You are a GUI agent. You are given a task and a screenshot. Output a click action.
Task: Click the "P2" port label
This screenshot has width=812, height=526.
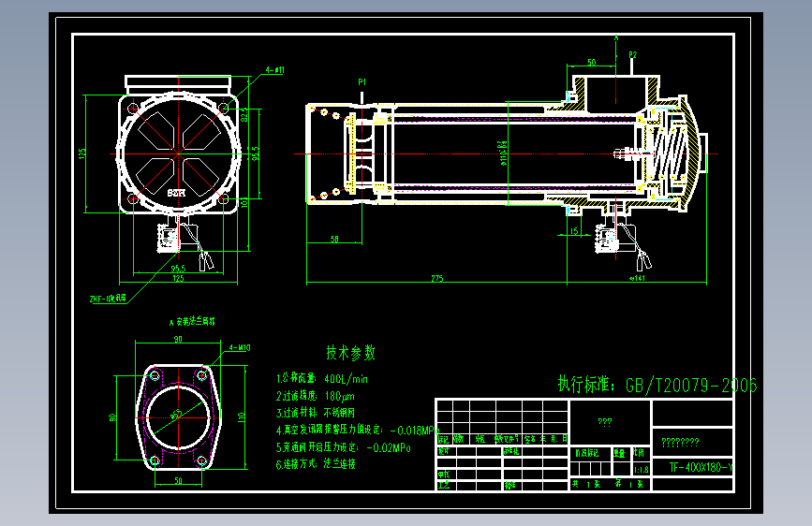633,54
